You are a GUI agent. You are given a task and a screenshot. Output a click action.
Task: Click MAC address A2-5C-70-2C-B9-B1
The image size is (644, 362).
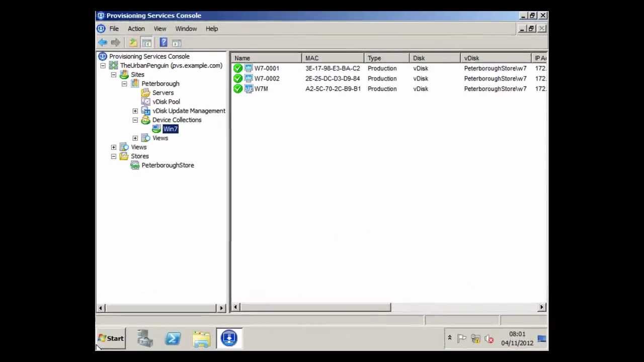tap(333, 88)
